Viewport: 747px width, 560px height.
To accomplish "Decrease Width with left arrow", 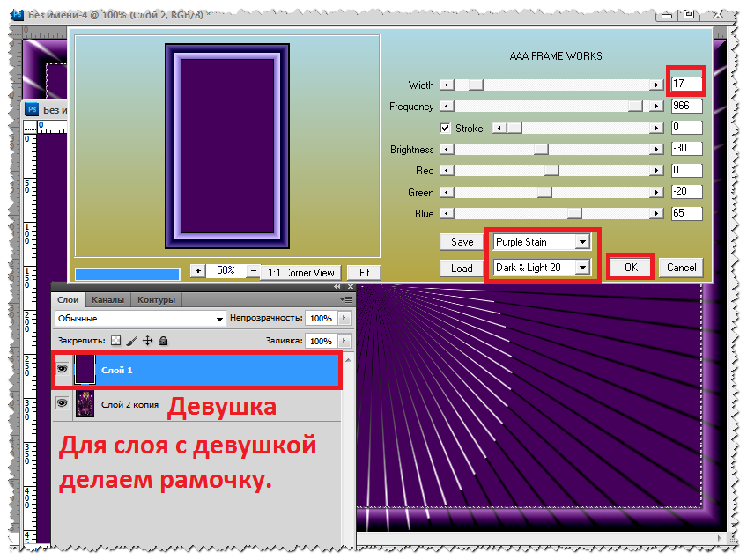I will click(447, 85).
